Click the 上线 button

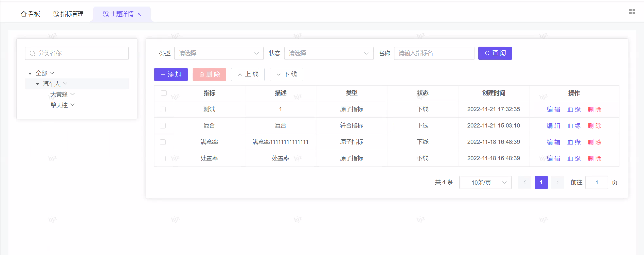tap(248, 74)
